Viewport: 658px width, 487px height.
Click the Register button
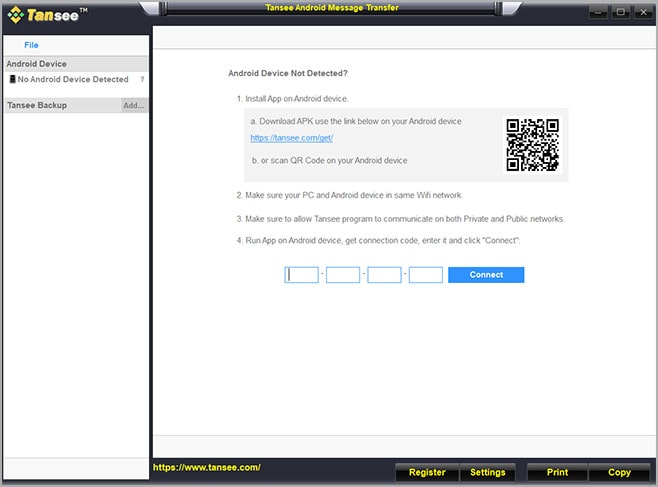(427, 472)
